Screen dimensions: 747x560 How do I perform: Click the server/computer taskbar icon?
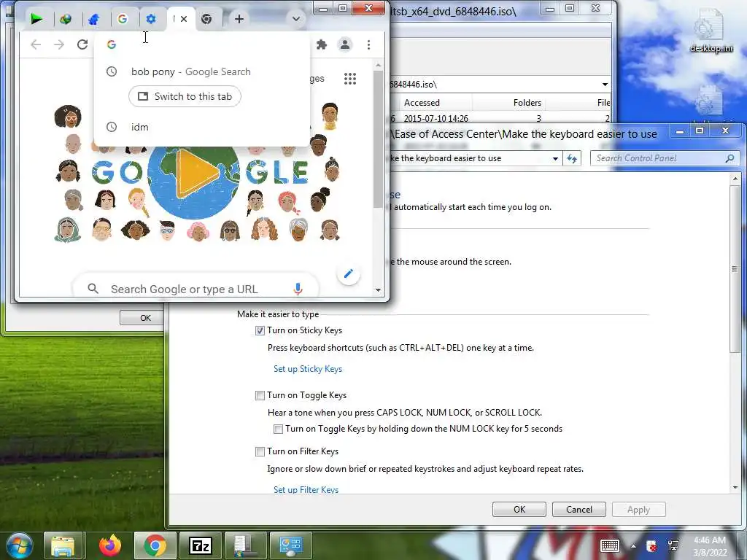coord(245,545)
